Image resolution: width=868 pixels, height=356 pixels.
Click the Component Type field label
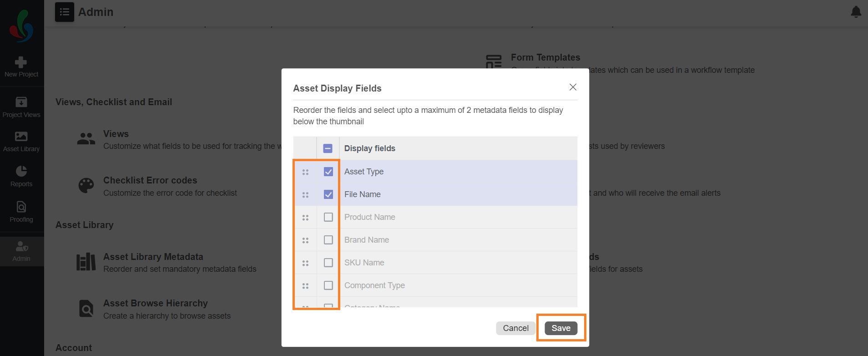point(375,285)
